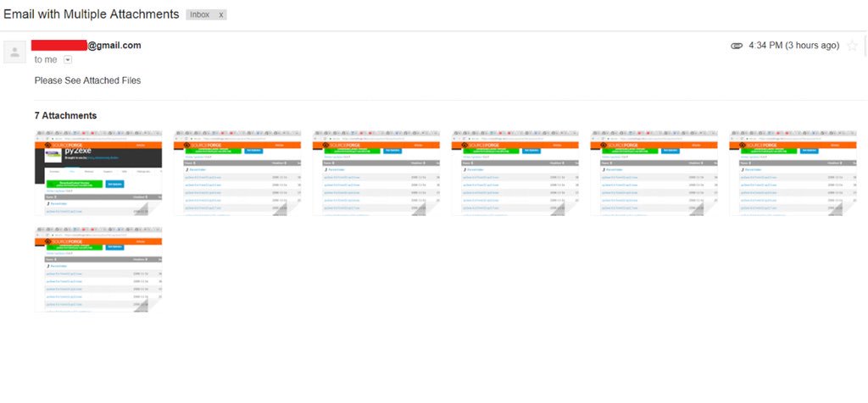Click the '7 Attachments' heading
This screenshot has width=868, height=403.
point(65,115)
